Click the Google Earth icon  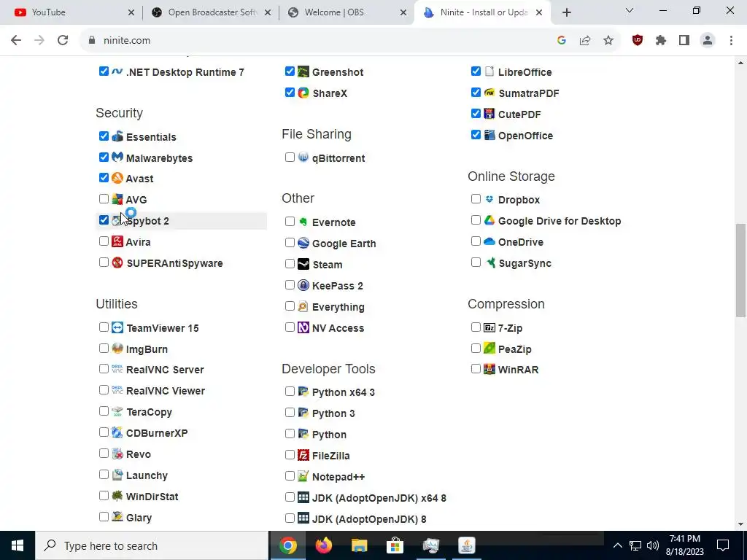coord(303,243)
